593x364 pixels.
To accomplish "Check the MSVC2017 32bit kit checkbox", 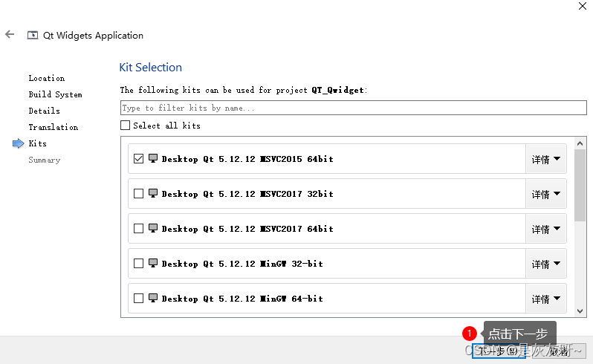I will (138, 193).
